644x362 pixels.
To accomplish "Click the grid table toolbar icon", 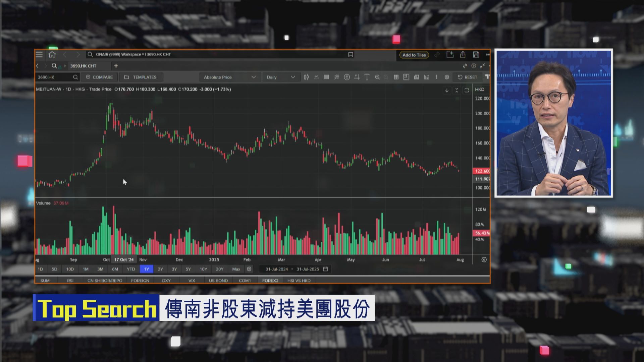I will [396, 77].
